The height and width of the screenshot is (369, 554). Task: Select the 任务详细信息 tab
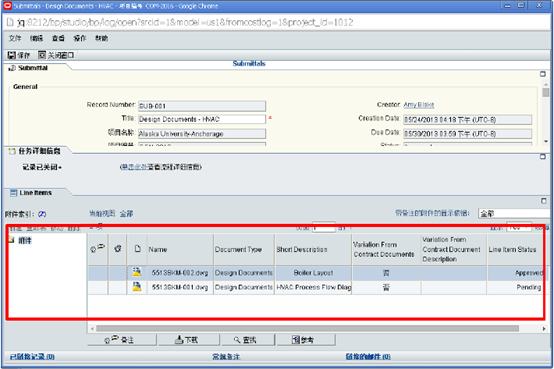[x=39, y=151]
